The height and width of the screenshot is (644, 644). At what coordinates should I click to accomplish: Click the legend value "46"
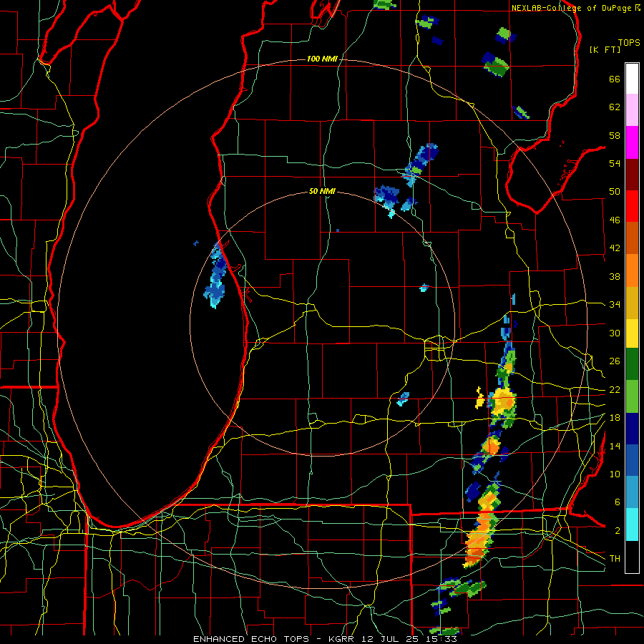615,220
